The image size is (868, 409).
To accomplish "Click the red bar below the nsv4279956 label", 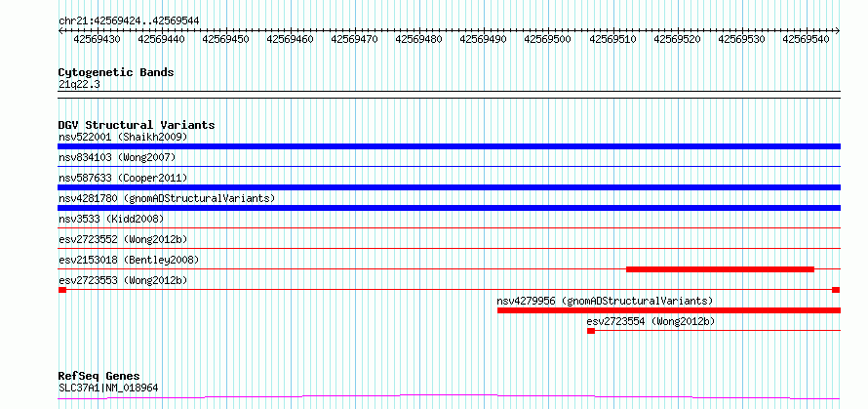I will point(669,310).
